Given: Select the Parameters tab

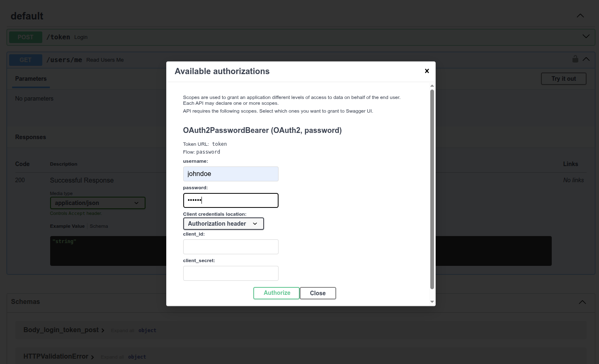Looking at the screenshot, I should pyautogui.click(x=31, y=79).
